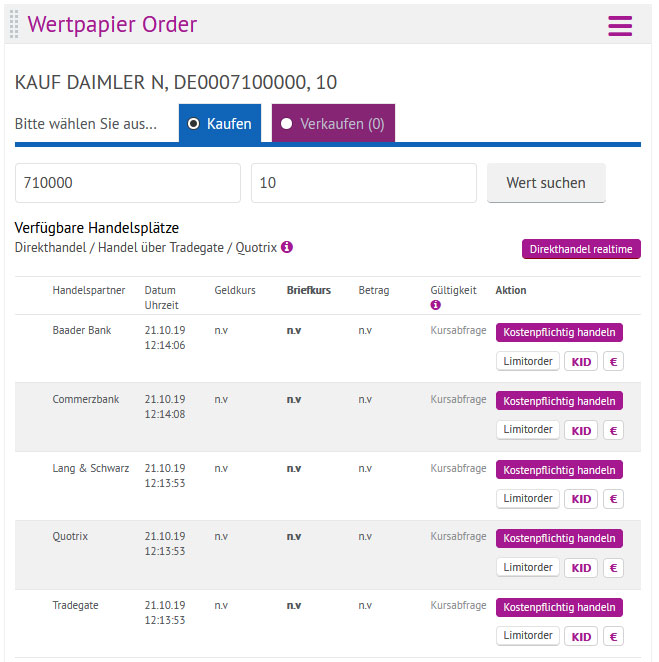659x662 pixels.
Task: Open Limitorder for Commerzbank
Action: [528, 430]
